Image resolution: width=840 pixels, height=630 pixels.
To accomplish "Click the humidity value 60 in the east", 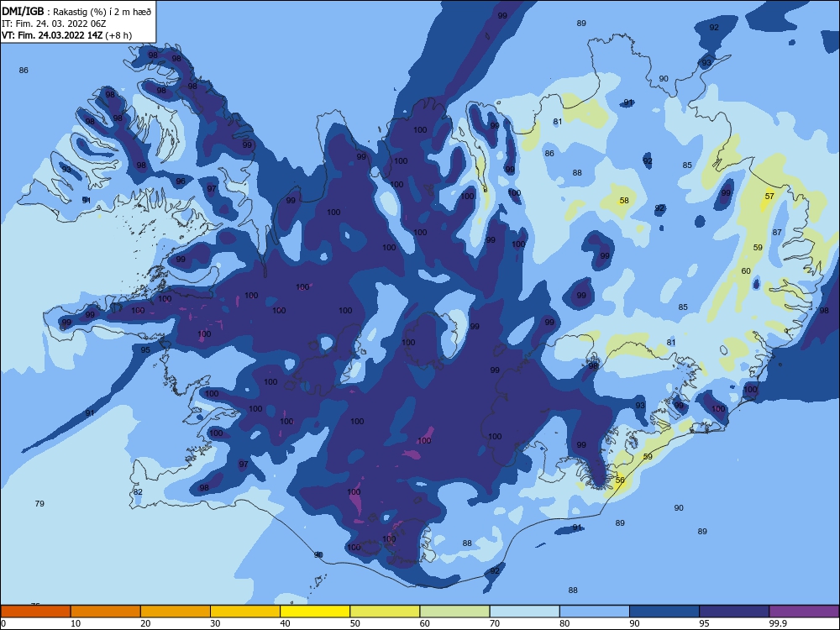I will click(x=746, y=271).
